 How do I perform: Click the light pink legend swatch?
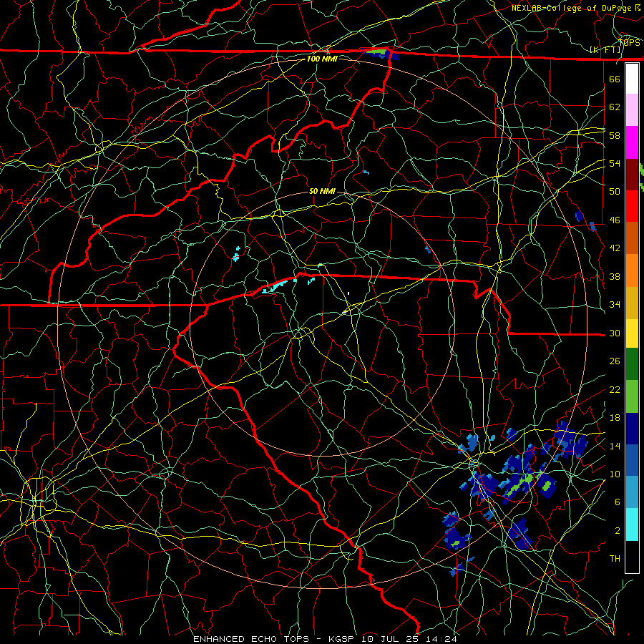(x=632, y=110)
